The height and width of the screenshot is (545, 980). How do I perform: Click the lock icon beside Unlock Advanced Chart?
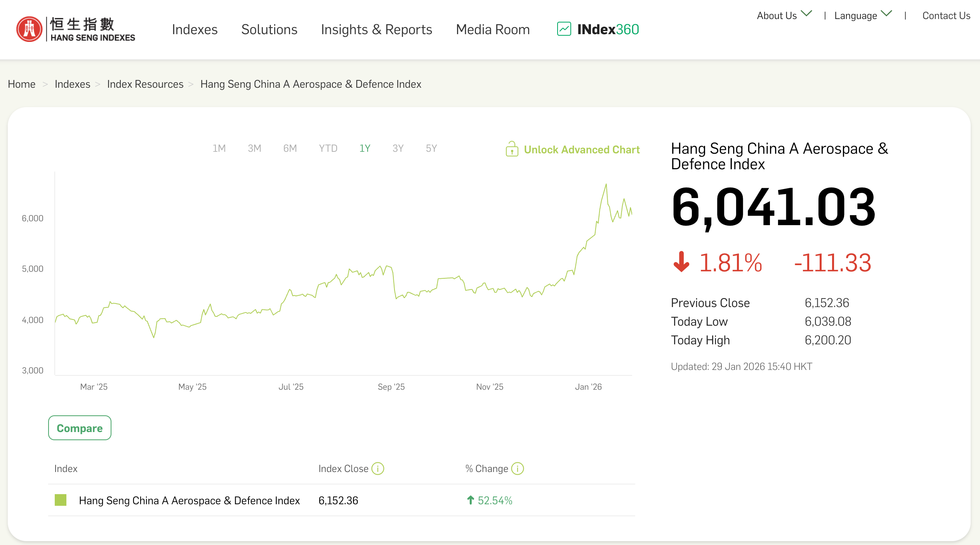tap(512, 149)
